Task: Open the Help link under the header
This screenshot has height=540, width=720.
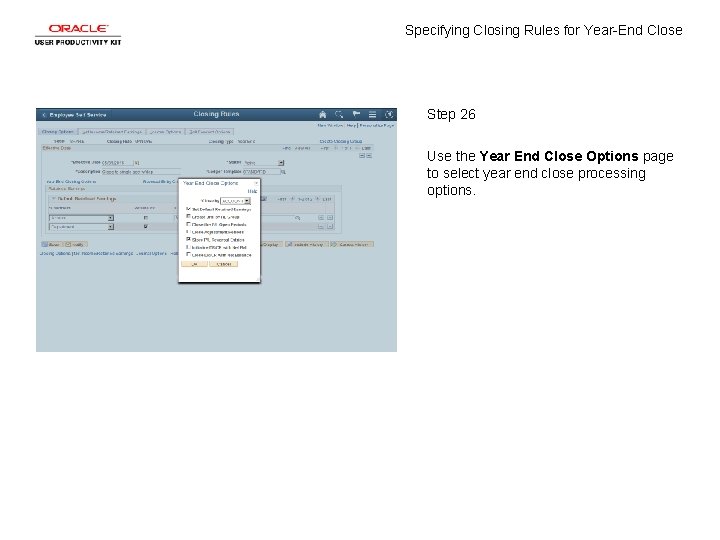Action: tap(351, 125)
